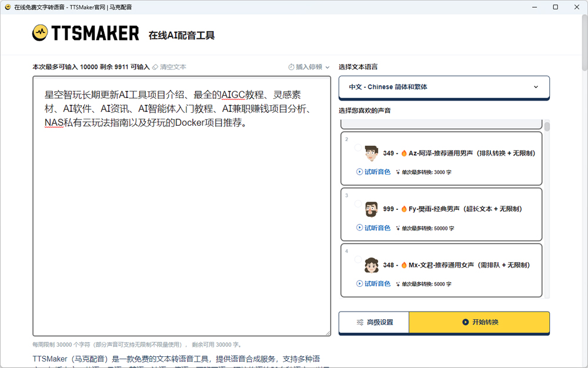Viewport: 588px width, 368px height.
Task: Click sparkle icon beside 3000 字 limit
Action: point(398,172)
